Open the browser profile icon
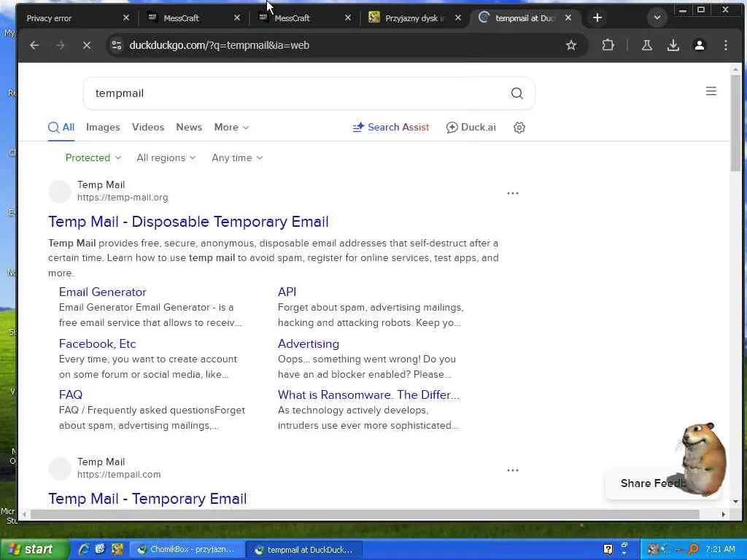The height and width of the screenshot is (560, 747). coord(699,45)
